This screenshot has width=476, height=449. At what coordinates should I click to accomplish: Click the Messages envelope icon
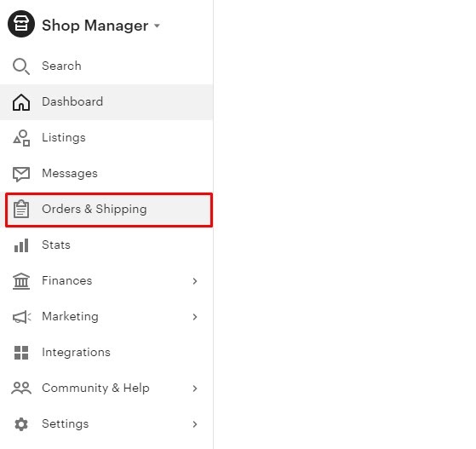click(21, 174)
